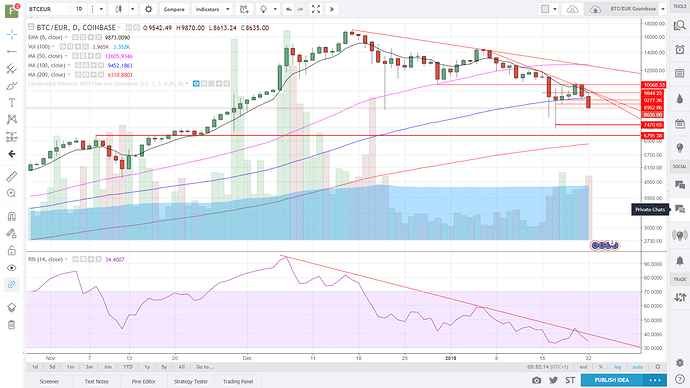Image resolution: width=690 pixels, height=388 pixels.
Task: Create an alert with the alarm-plus icon
Action: click(x=244, y=9)
